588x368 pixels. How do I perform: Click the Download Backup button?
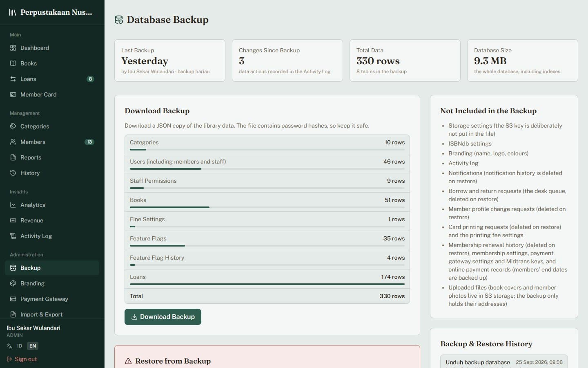(x=163, y=317)
